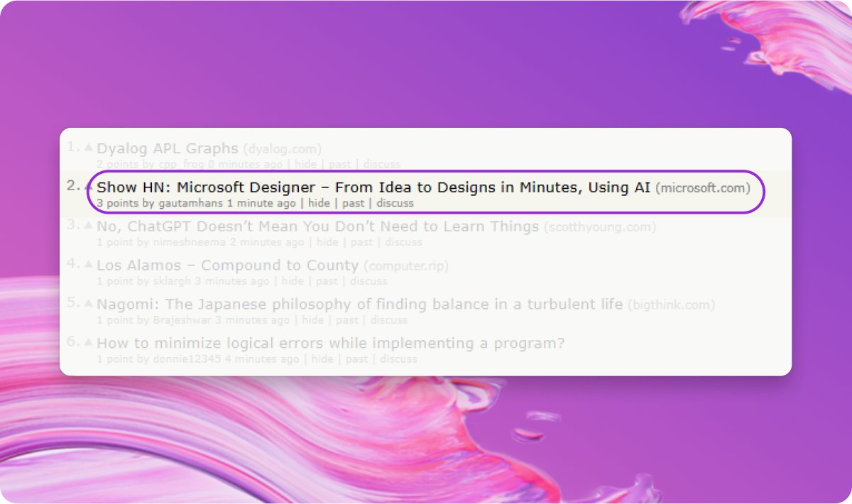Click the microsoft.com domain link
Screen dimensions: 852x504
(x=703, y=188)
